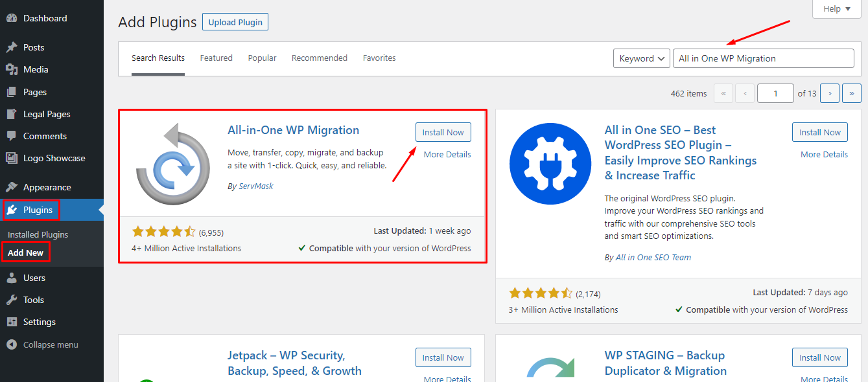Open the ServMask author link

pos(255,186)
